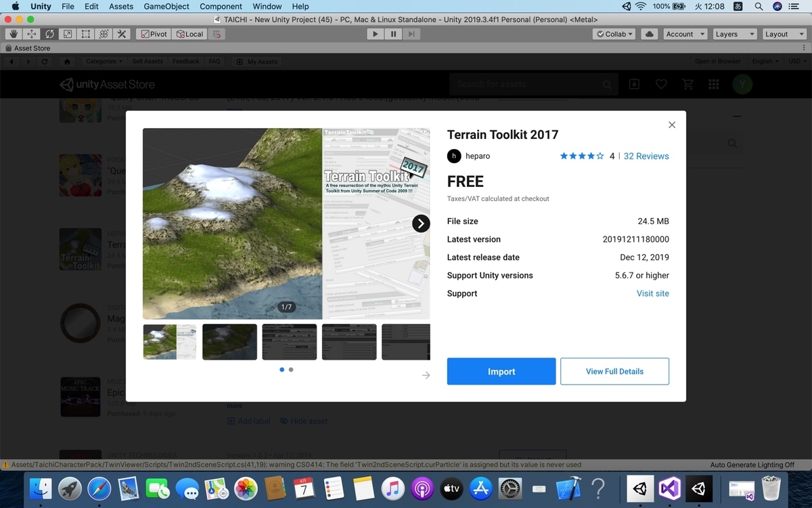Screen dimensions: 812x508
Task: Show the next preview image
Action: pos(421,224)
